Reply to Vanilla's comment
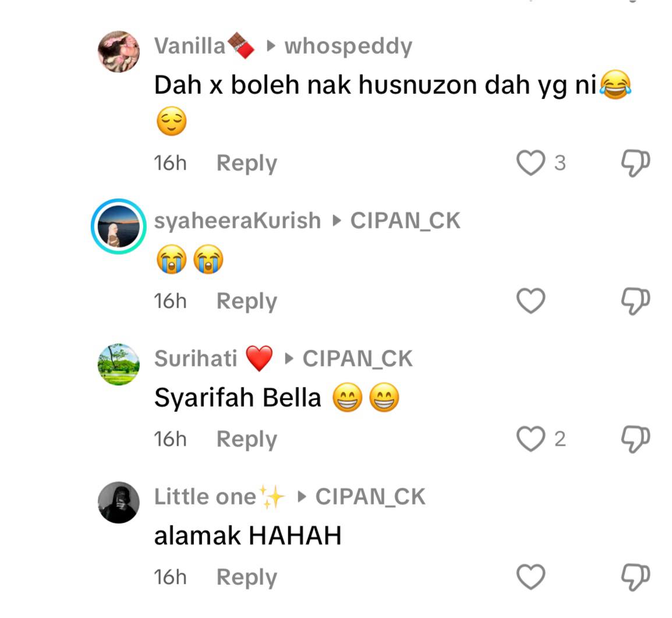This screenshot has width=672, height=618. tap(247, 164)
